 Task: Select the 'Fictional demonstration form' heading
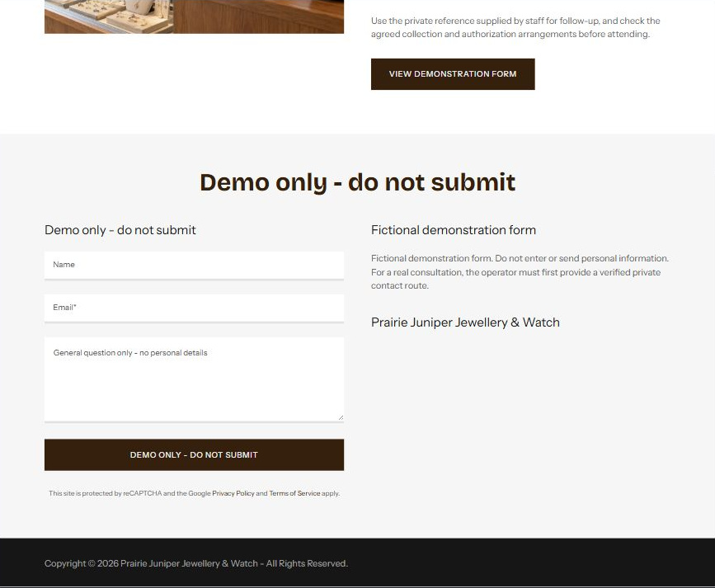pyautogui.click(x=454, y=230)
